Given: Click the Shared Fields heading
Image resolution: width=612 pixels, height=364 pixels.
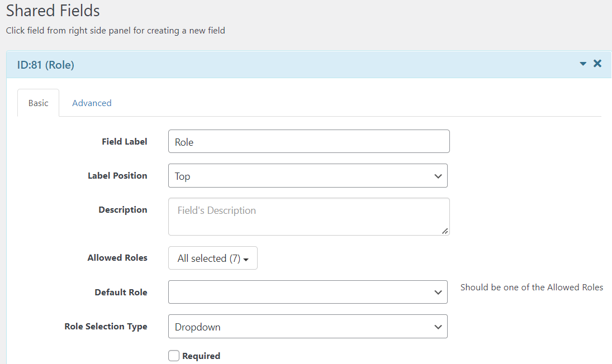Looking at the screenshot, I should 53,11.
